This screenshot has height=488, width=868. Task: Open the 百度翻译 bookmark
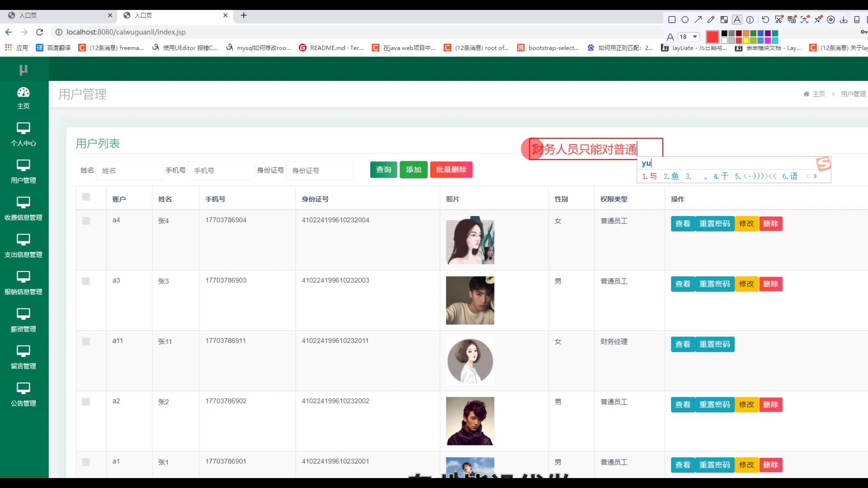click(x=54, y=47)
